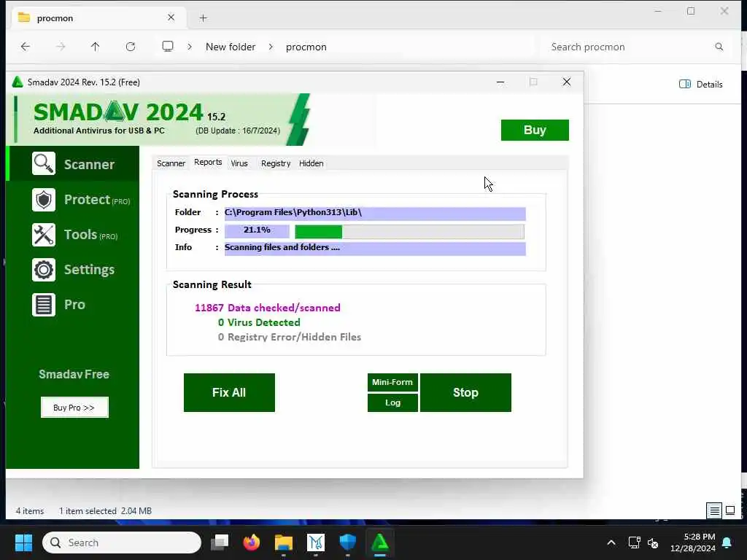Screen dimensions: 747x560
Task: Click '0 Virus Detected' result
Action: [259, 322]
